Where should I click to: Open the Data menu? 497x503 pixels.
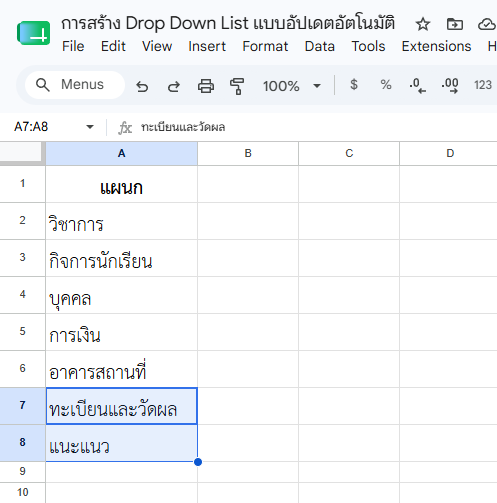point(320,46)
